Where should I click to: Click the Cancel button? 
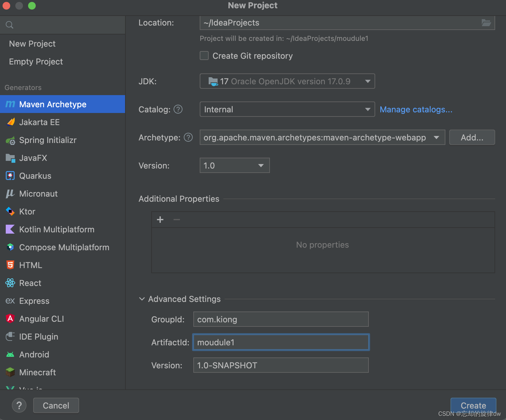click(x=56, y=405)
